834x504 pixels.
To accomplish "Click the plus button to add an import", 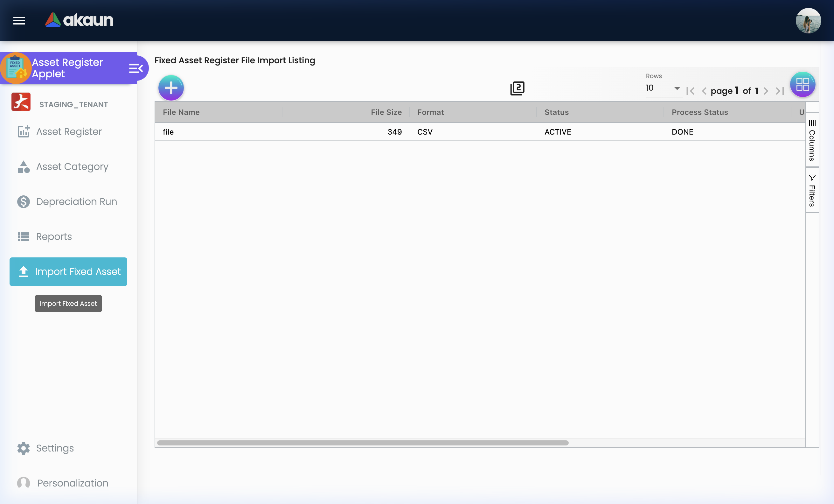I will (171, 87).
